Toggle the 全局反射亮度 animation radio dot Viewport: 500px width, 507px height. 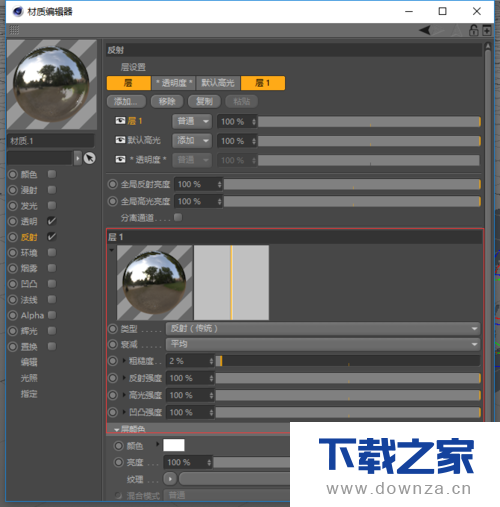(x=113, y=184)
